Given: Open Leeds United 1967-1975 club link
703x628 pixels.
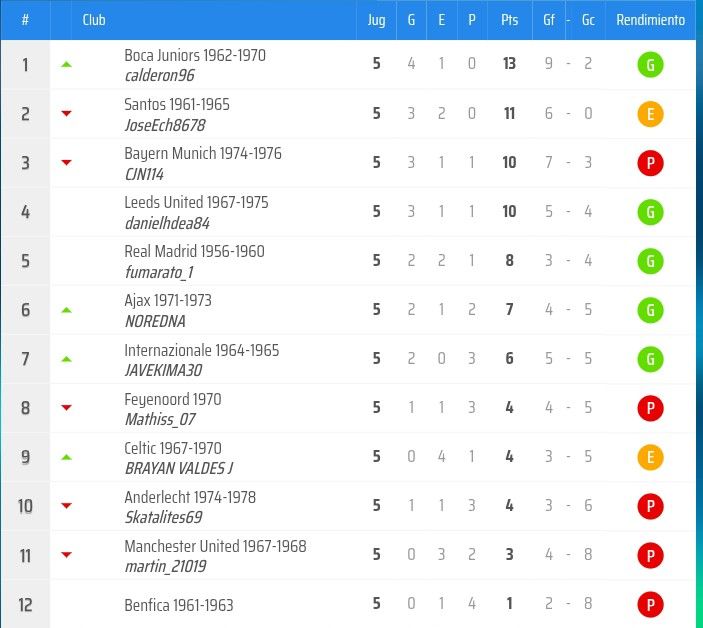Looking at the screenshot, I should [x=196, y=202].
